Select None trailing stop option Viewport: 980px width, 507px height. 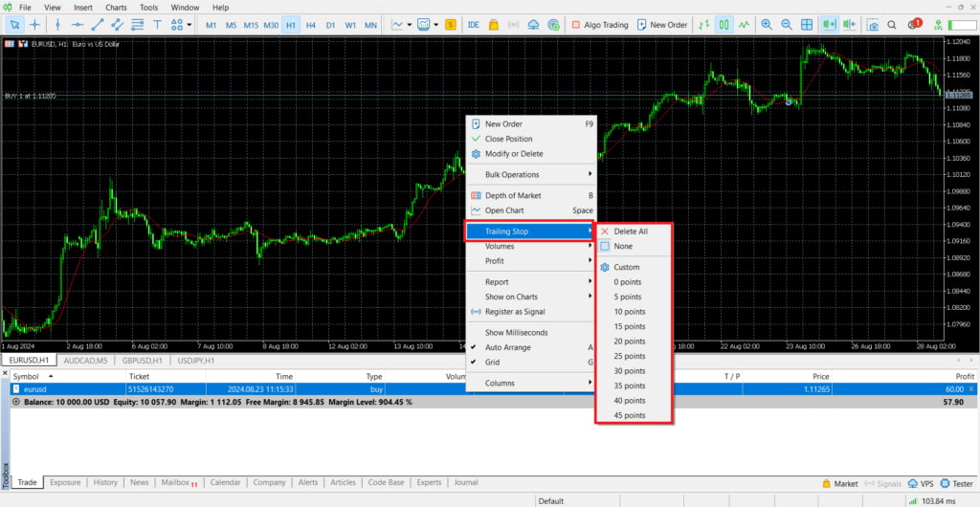tap(634, 246)
